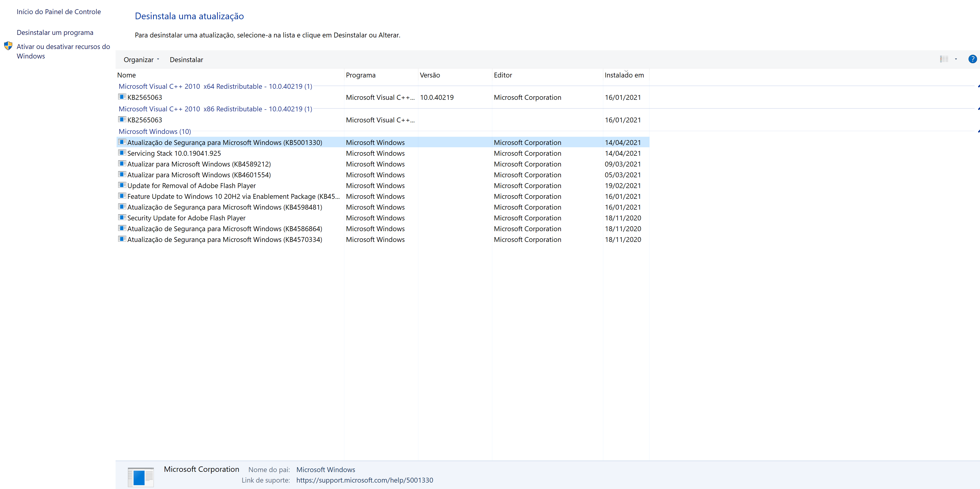The height and width of the screenshot is (489, 980).
Task: Click icon of Feature Update to Windows 10 20H2
Action: click(122, 196)
